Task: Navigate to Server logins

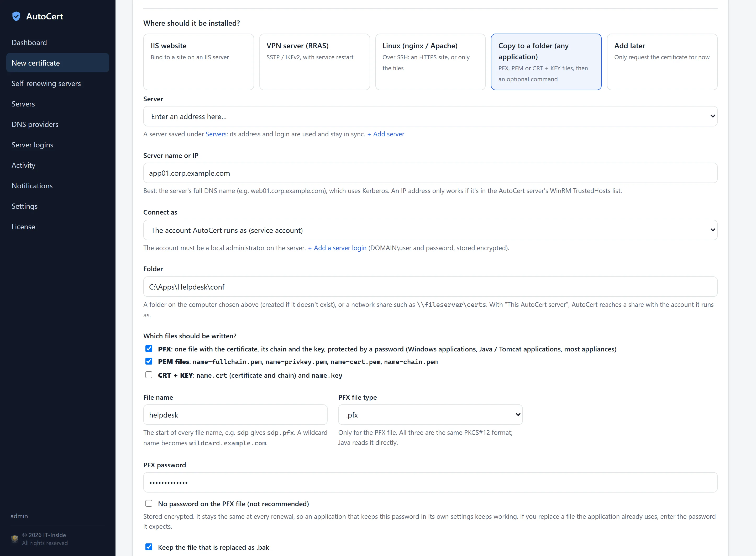Action: click(57, 145)
